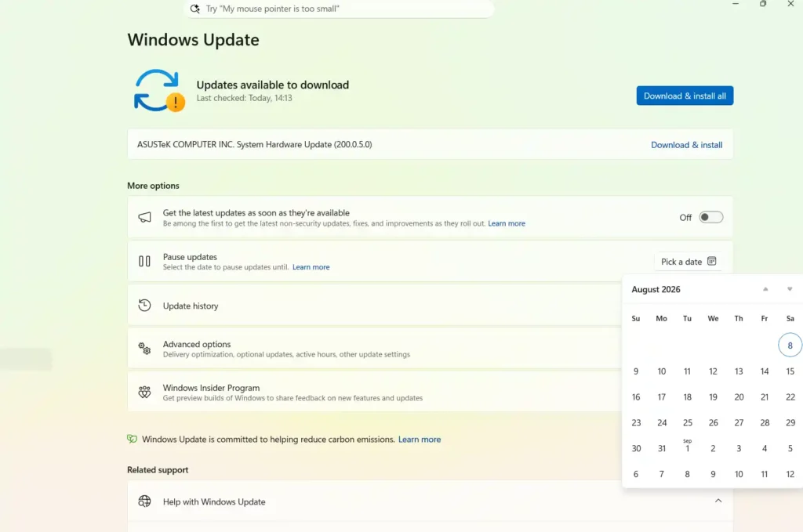Click the Last checked: Today, 14:13 text
This screenshot has width=803, height=532.
[245, 98]
